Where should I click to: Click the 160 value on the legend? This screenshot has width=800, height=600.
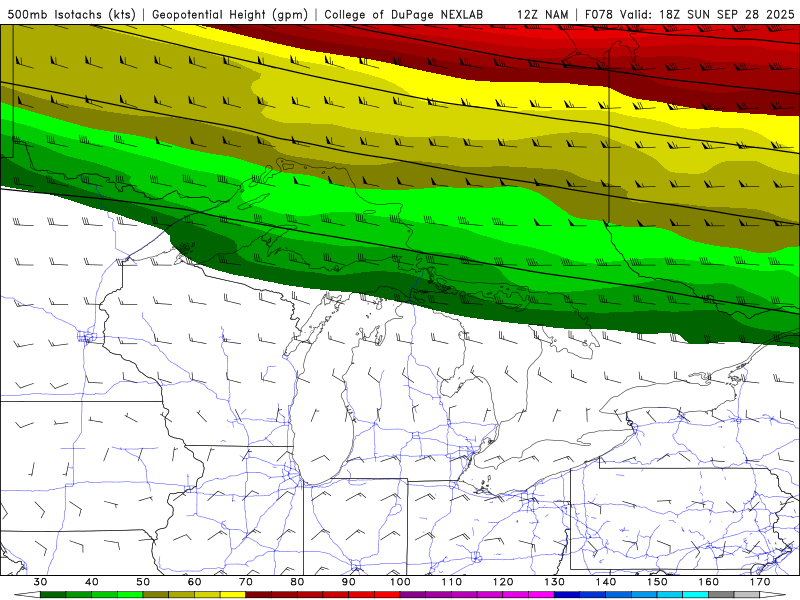tap(709, 582)
